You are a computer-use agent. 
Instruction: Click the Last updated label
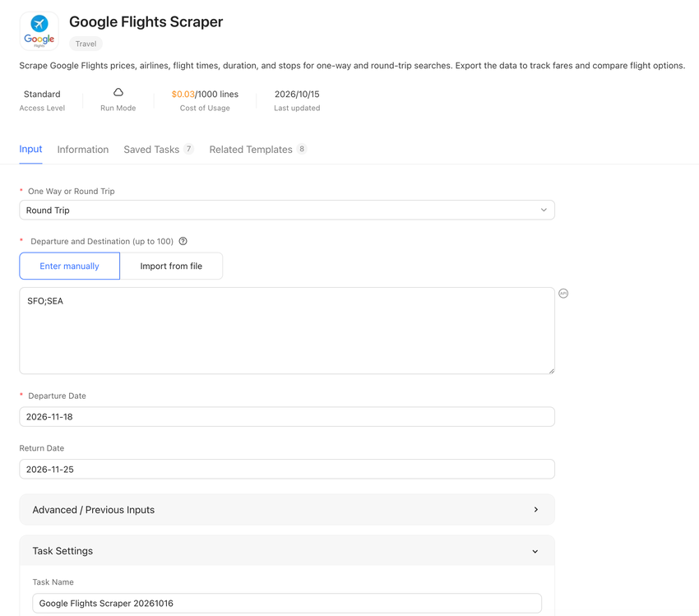pos(297,108)
